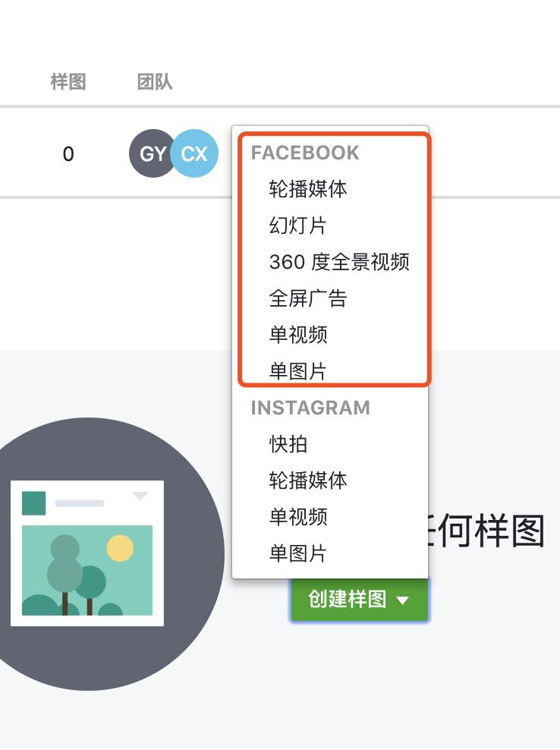Image resolution: width=560 pixels, height=750 pixels.
Task: Click the 0 sample count value
Action: [x=68, y=154]
